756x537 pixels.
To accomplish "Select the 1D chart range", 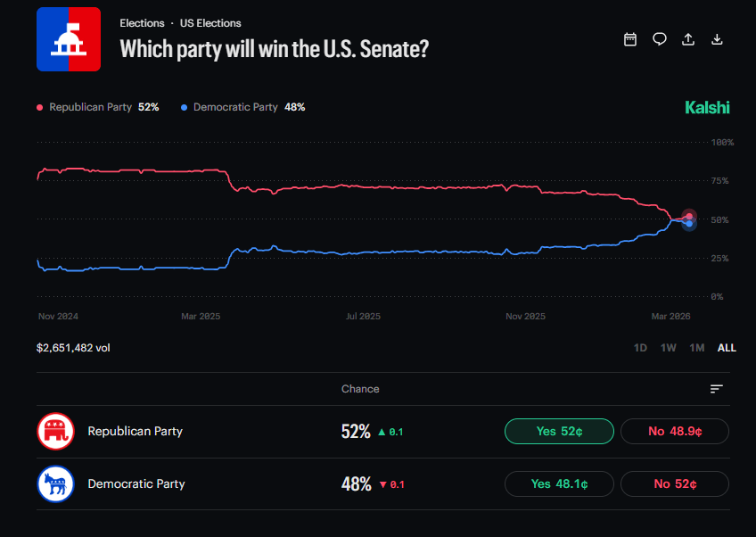I will click(x=640, y=348).
